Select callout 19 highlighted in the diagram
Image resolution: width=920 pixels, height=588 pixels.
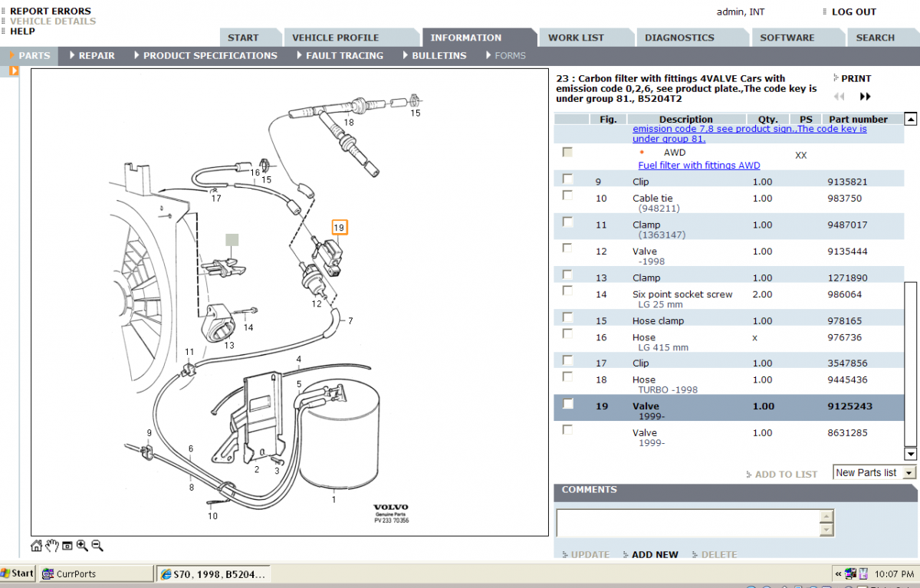click(x=339, y=227)
